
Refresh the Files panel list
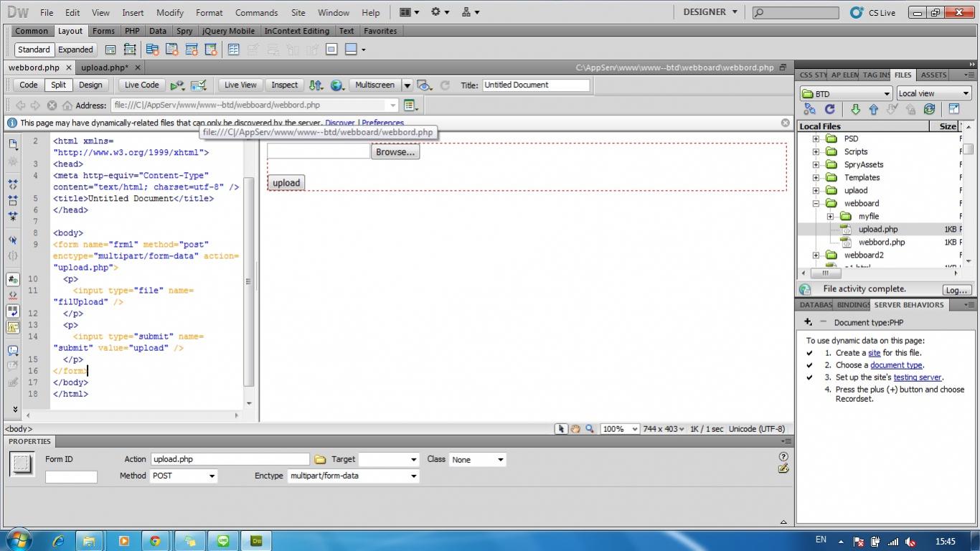tap(830, 109)
